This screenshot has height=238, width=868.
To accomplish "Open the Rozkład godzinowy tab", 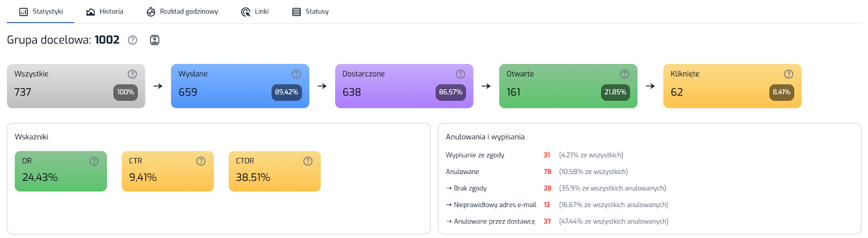I will 182,11.
